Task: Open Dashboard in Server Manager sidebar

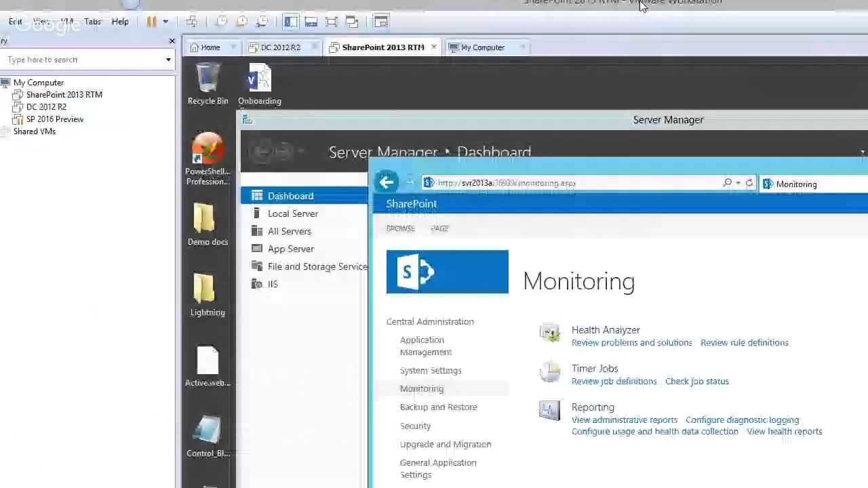Action: [303, 196]
